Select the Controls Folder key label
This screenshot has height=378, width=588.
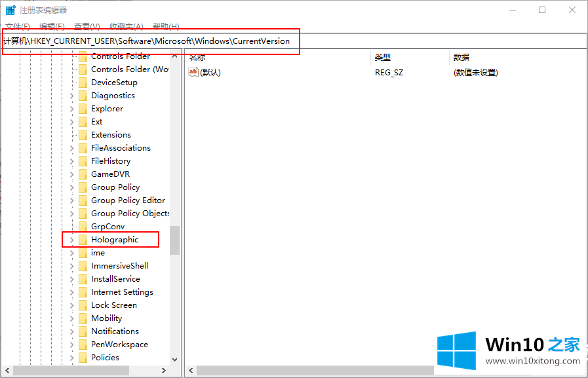[121, 56]
